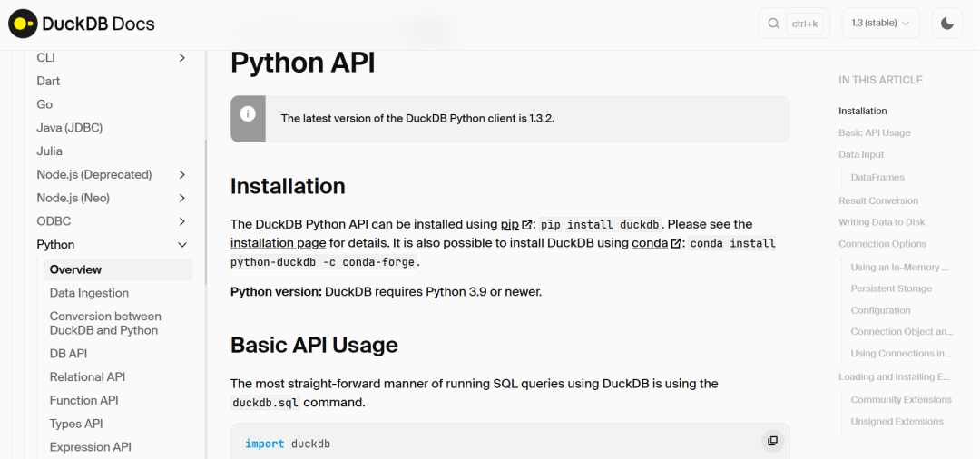
Task: Click the Python API page title
Action: 303,63
